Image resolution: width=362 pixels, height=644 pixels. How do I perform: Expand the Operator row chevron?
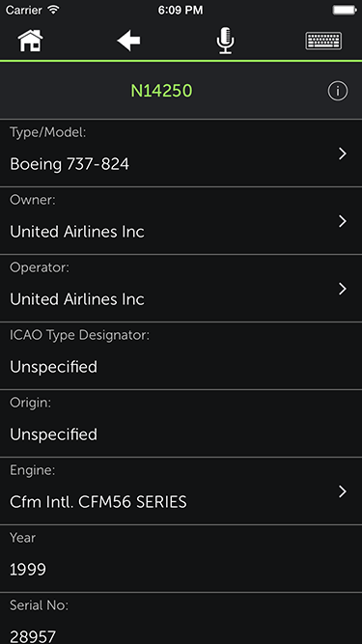pyautogui.click(x=343, y=289)
